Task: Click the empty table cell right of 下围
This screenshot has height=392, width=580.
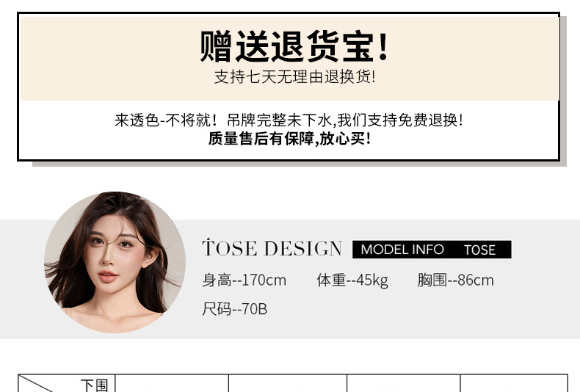Action: [x=172, y=383]
